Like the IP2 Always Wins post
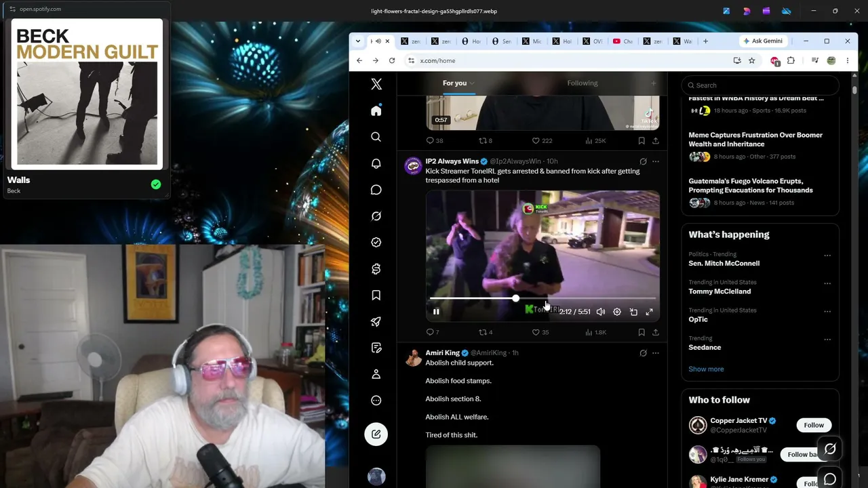 pos(540,332)
